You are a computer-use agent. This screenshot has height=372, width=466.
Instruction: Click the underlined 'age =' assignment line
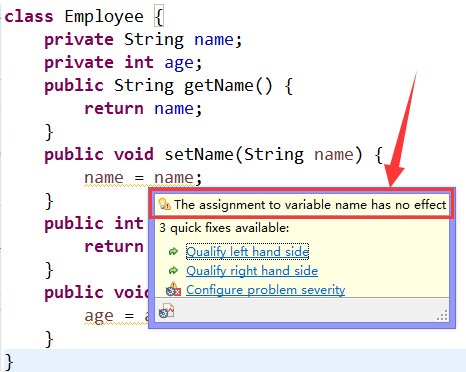click(116, 316)
